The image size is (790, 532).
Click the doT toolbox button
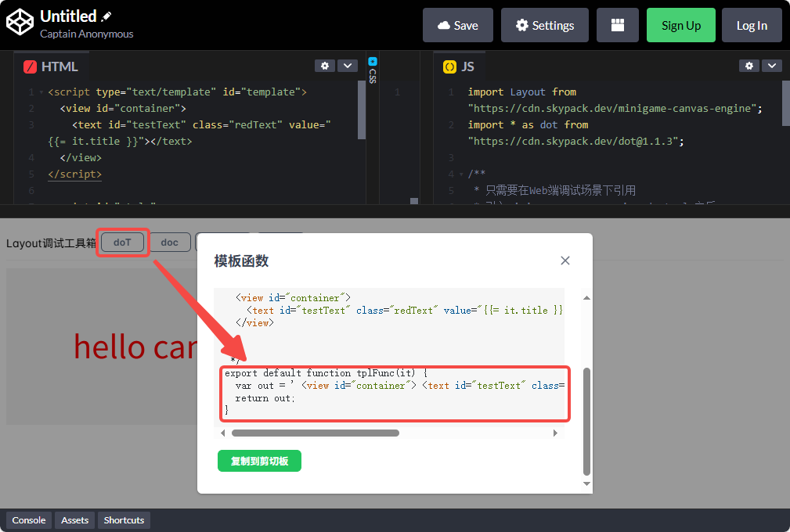122,243
